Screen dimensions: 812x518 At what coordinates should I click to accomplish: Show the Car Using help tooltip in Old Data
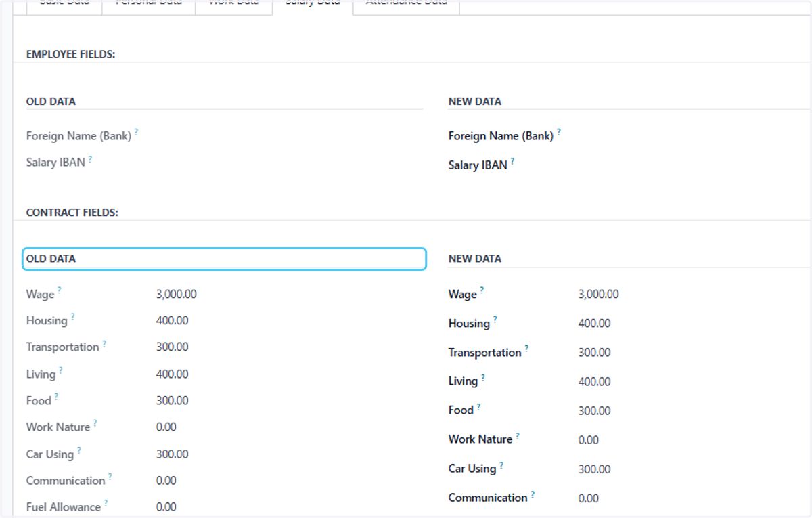tap(78, 450)
